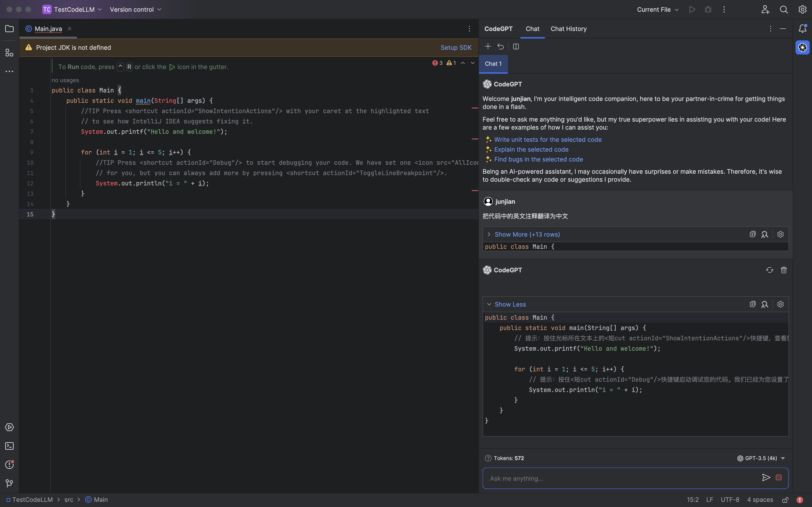Switch to the Chat History tab

coord(568,29)
